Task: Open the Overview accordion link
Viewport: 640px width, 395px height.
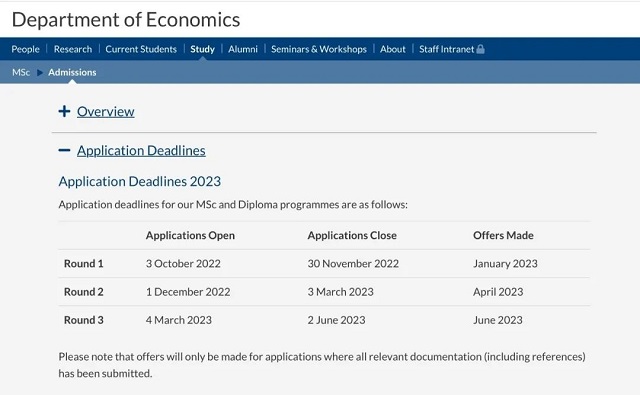Action: [105, 111]
